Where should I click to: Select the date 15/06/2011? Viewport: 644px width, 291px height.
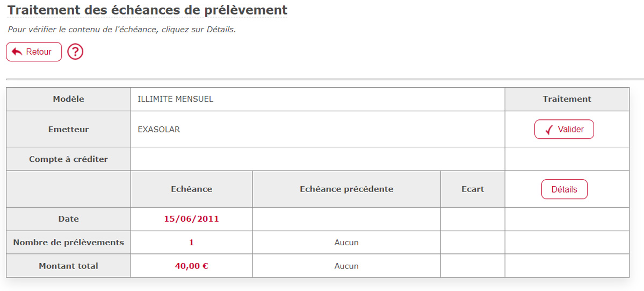pos(191,219)
